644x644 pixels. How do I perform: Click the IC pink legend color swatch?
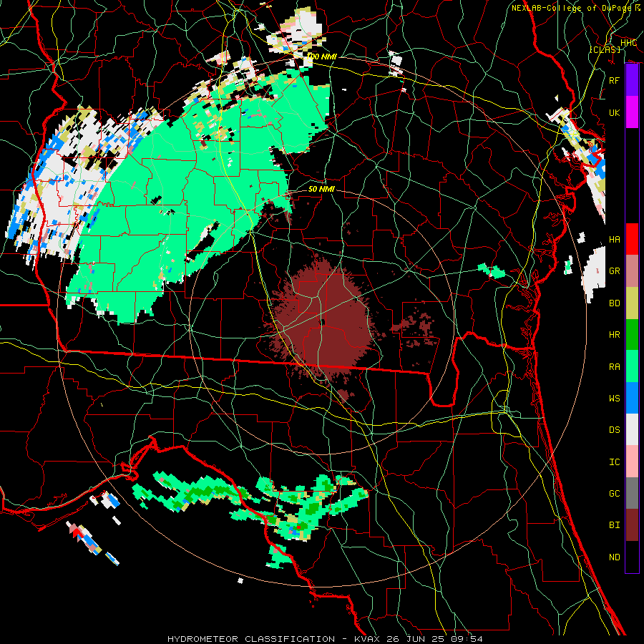632,462
